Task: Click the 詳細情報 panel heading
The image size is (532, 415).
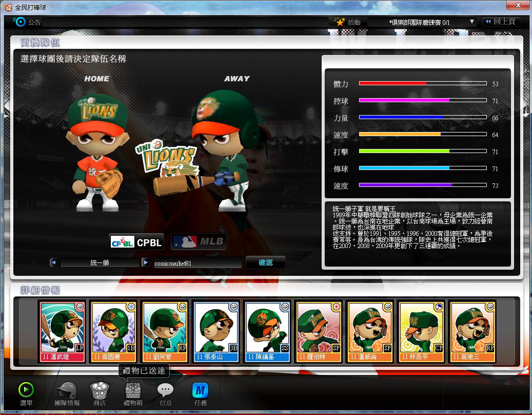Action: pyautogui.click(x=41, y=290)
